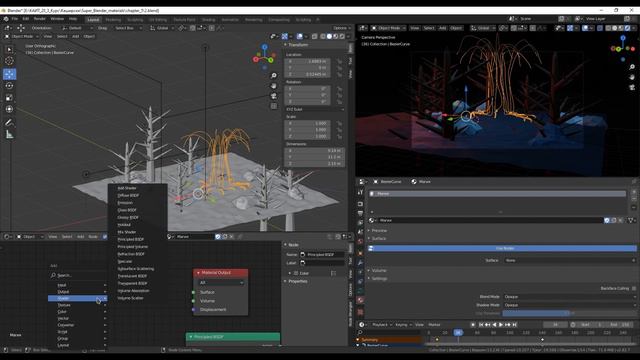Open the Options button in left viewport header

(x=341, y=28)
